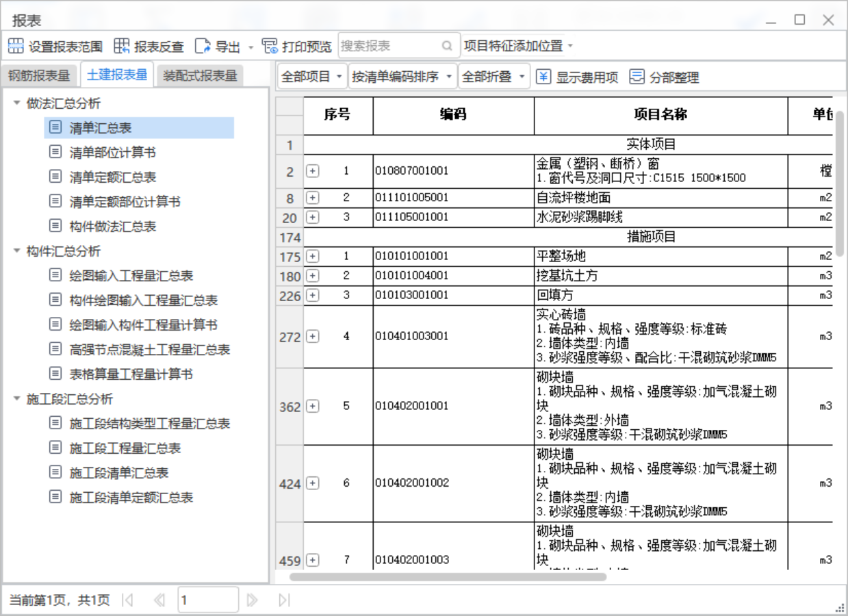
Task: Open the 项目特征添加位置 dropdown
Action: click(x=518, y=46)
